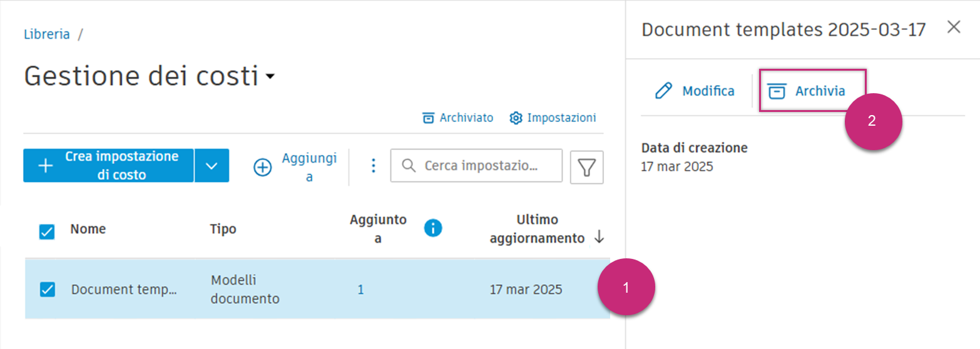
Task: Click the Impostazioni gear icon
Action: tap(516, 118)
